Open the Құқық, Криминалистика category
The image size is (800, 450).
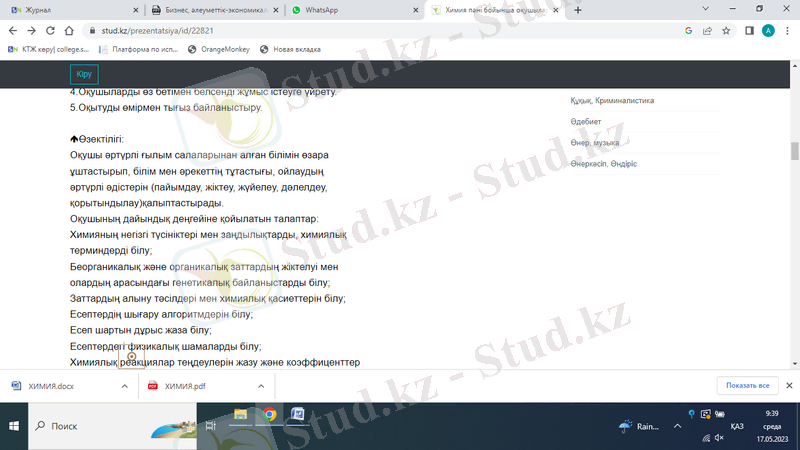point(612,101)
